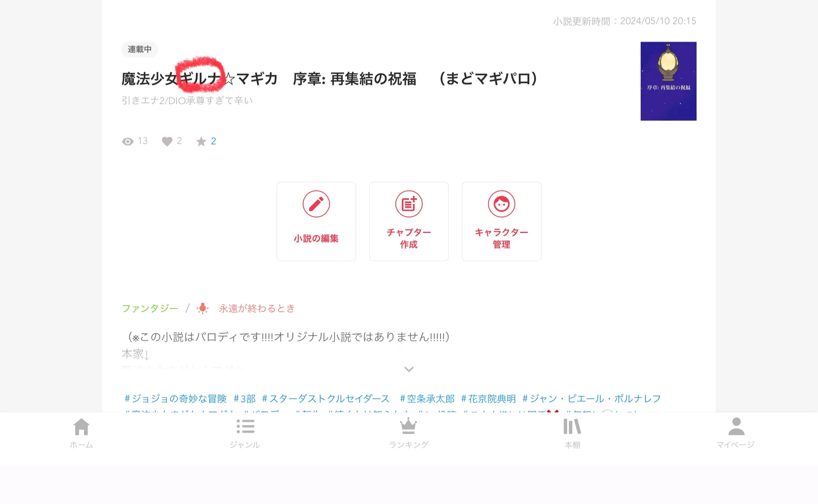Click the 連載中 status badge

point(139,49)
